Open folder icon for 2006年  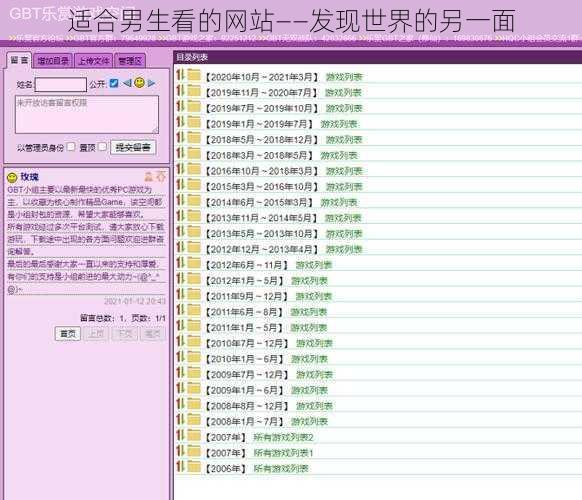click(194, 467)
